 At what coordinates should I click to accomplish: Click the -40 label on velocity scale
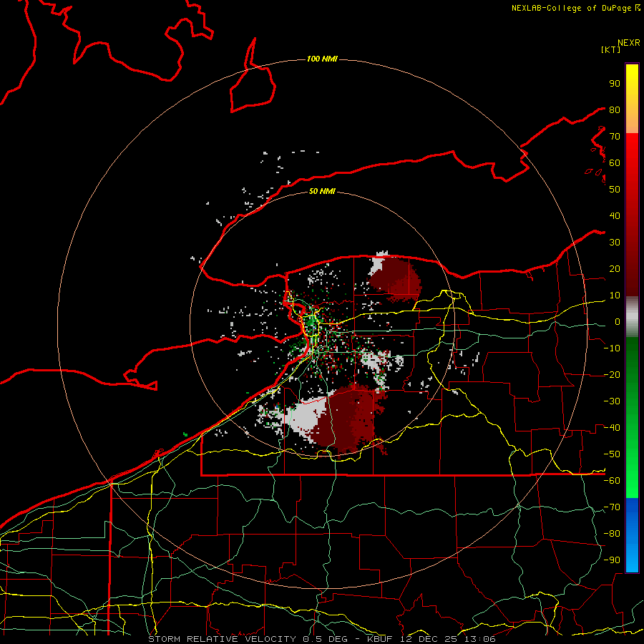pyautogui.click(x=612, y=428)
